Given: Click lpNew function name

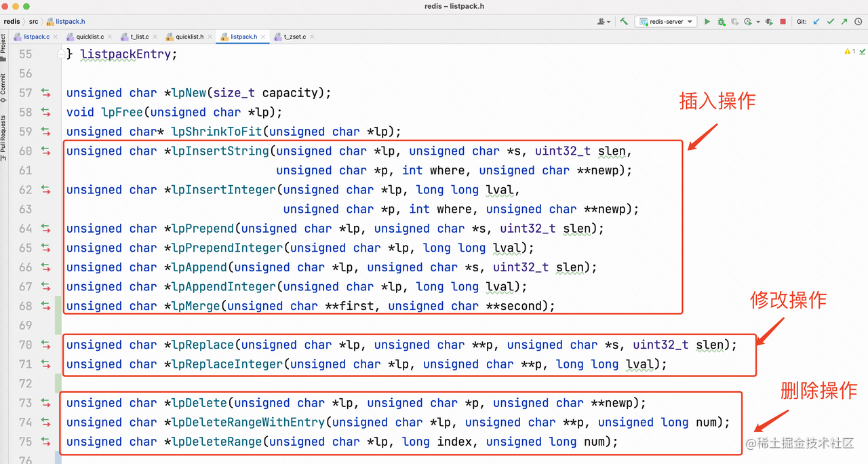Looking at the screenshot, I should [x=189, y=93].
